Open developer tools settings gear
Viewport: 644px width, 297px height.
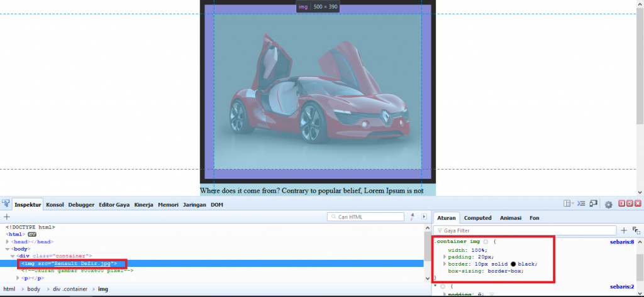pos(609,204)
